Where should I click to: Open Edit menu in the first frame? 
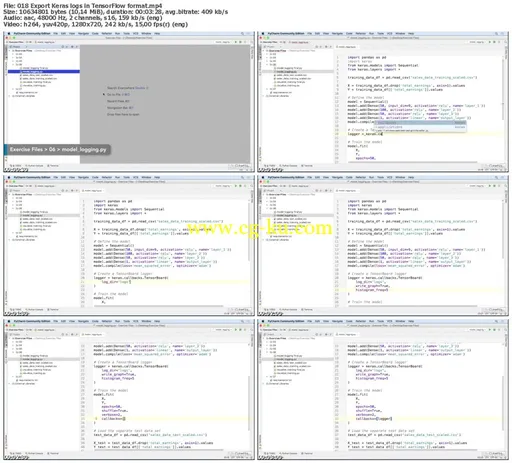(63, 34)
